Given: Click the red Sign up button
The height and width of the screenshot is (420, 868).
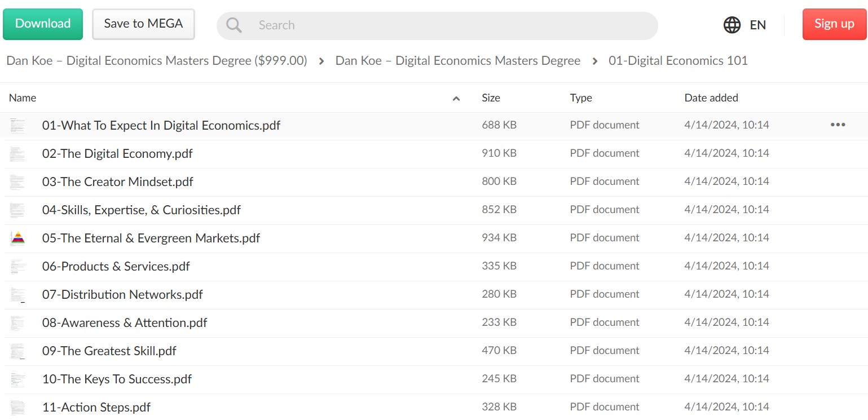Looking at the screenshot, I should click(834, 24).
